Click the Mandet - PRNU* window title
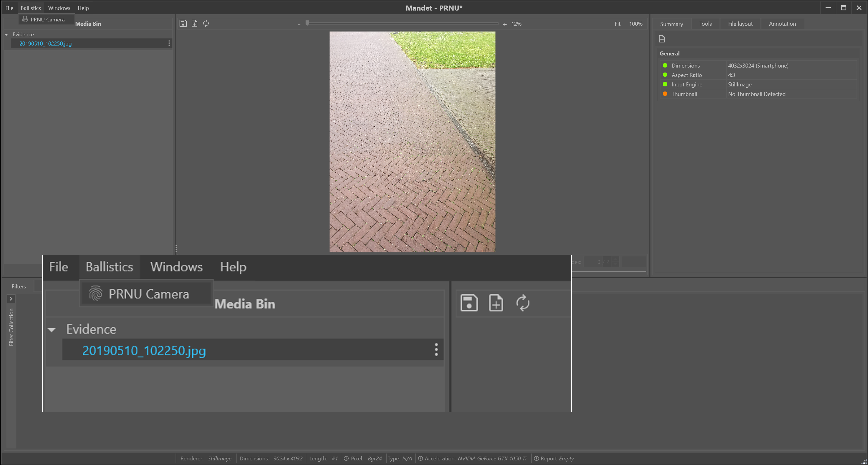868x465 pixels. [x=434, y=8]
